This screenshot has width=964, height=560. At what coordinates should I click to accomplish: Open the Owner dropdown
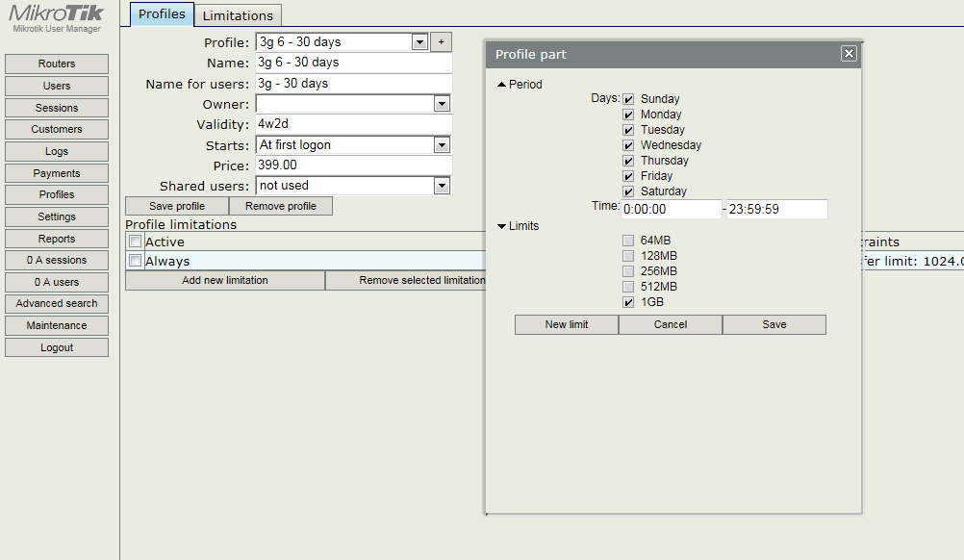[x=442, y=104]
